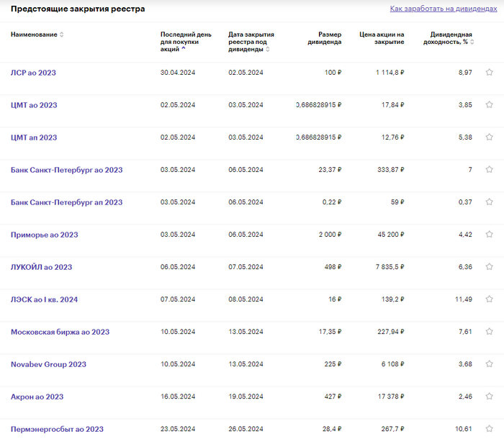The image size is (504, 439).
Task: Select ЦМТ ао price 17,84 ₽
Action: [x=393, y=105]
